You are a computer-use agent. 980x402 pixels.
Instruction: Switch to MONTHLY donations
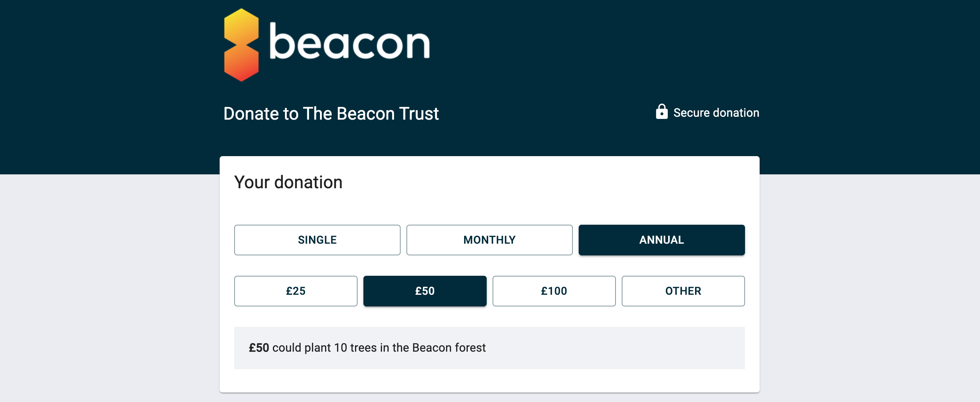(489, 240)
